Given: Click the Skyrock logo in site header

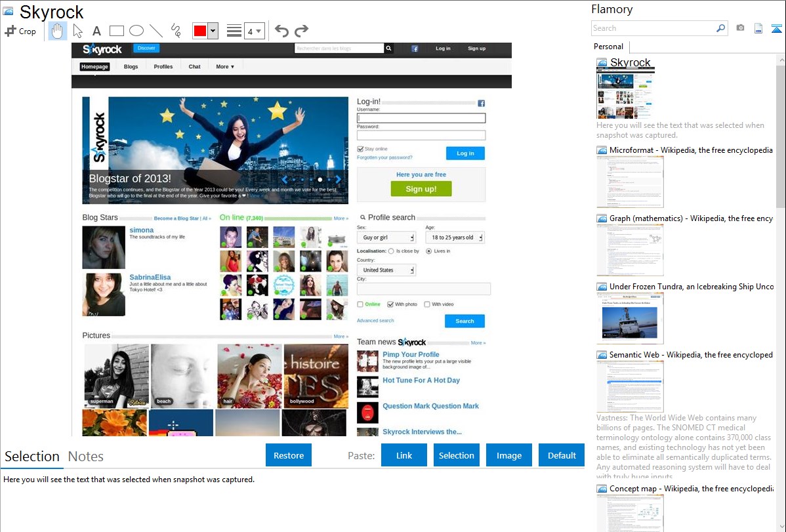Looking at the screenshot, I should tap(102, 49).
